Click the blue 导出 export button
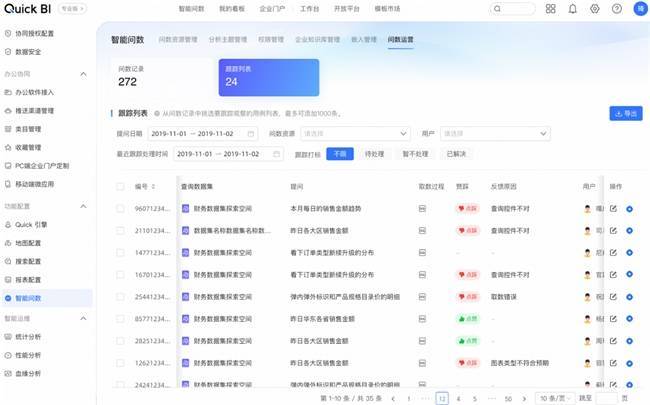 [625, 113]
